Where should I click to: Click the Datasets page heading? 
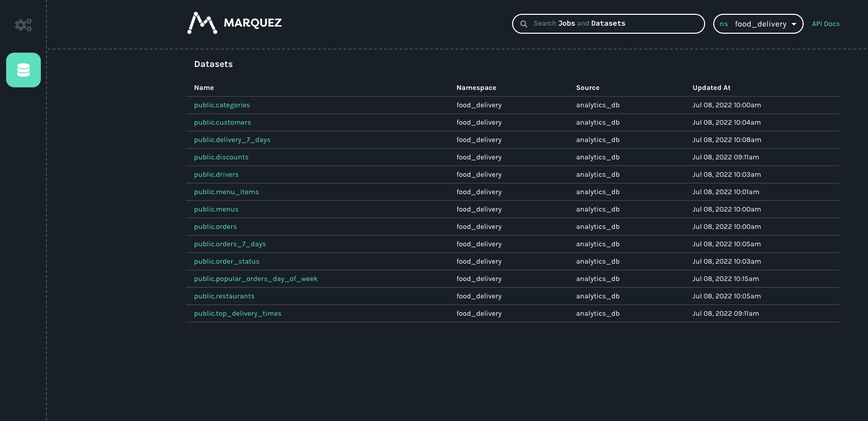(213, 64)
